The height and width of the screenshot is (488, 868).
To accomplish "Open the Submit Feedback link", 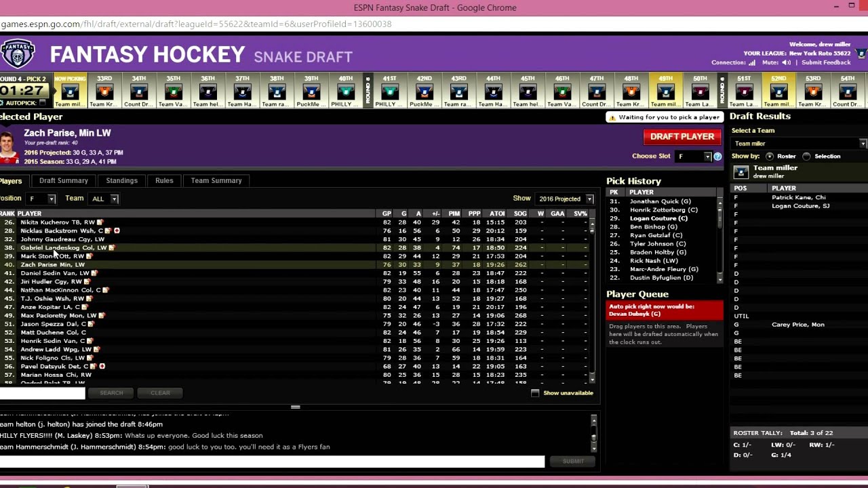I will (x=826, y=62).
